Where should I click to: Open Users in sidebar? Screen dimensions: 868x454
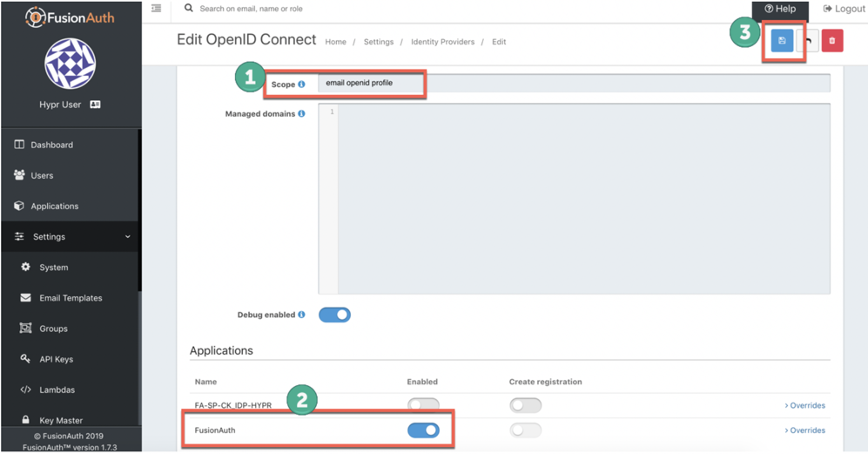pyautogui.click(x=70, y=175)
